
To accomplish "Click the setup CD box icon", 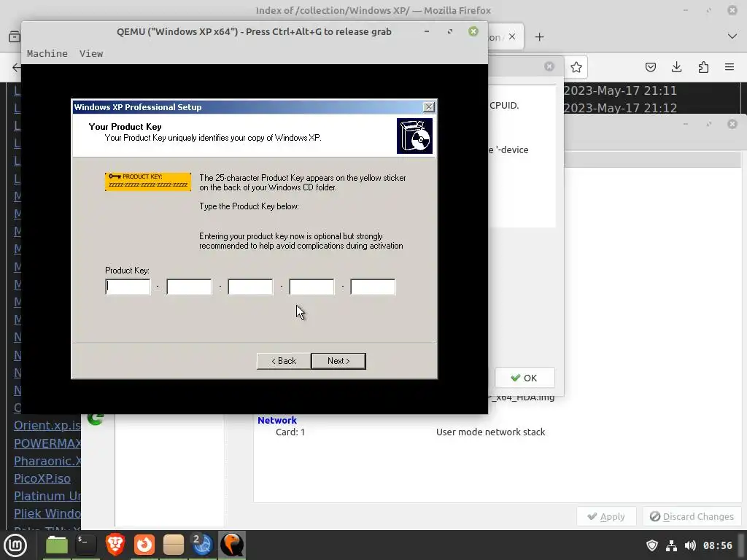I will pos(414,136).
